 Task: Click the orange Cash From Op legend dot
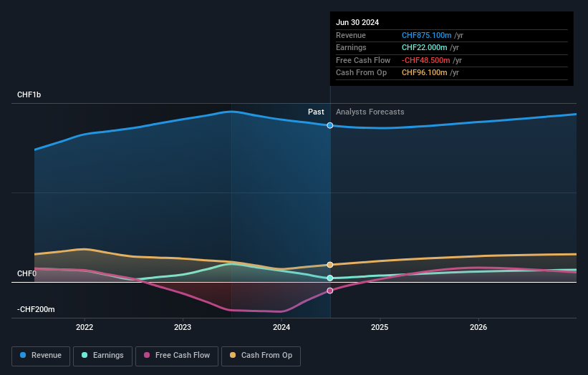click(x=233, y=355)
